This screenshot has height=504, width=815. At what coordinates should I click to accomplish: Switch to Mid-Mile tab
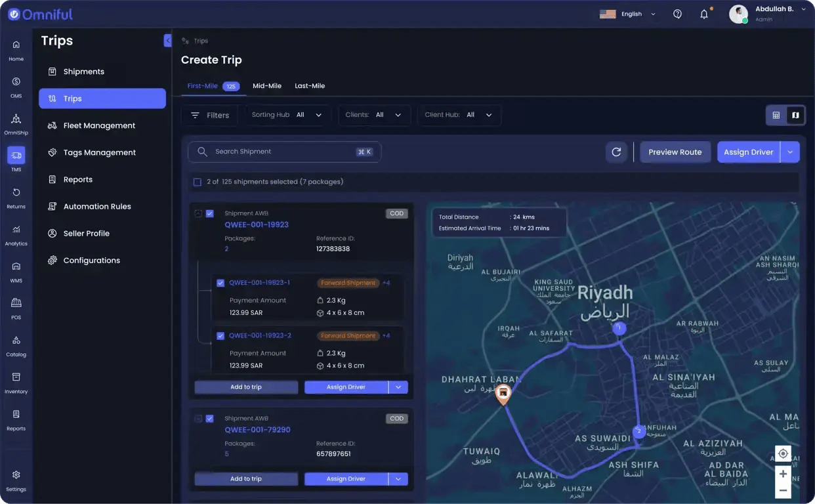[267, 86]
